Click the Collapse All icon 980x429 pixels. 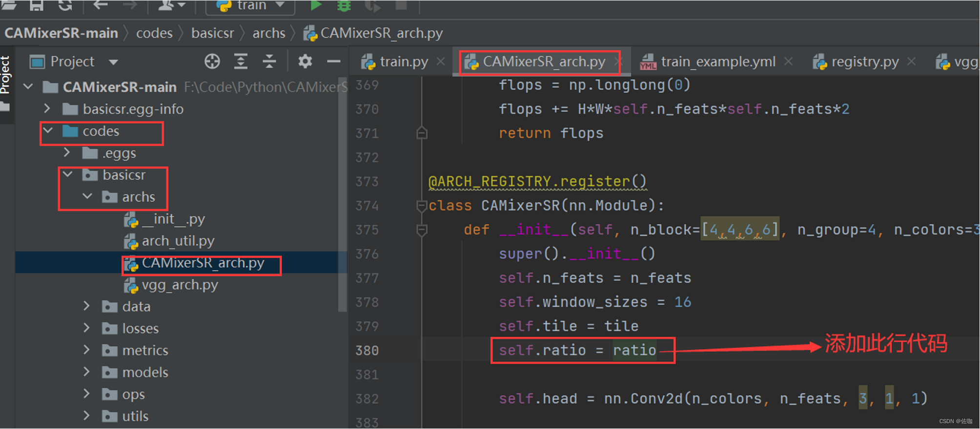[x=269, y=61]
